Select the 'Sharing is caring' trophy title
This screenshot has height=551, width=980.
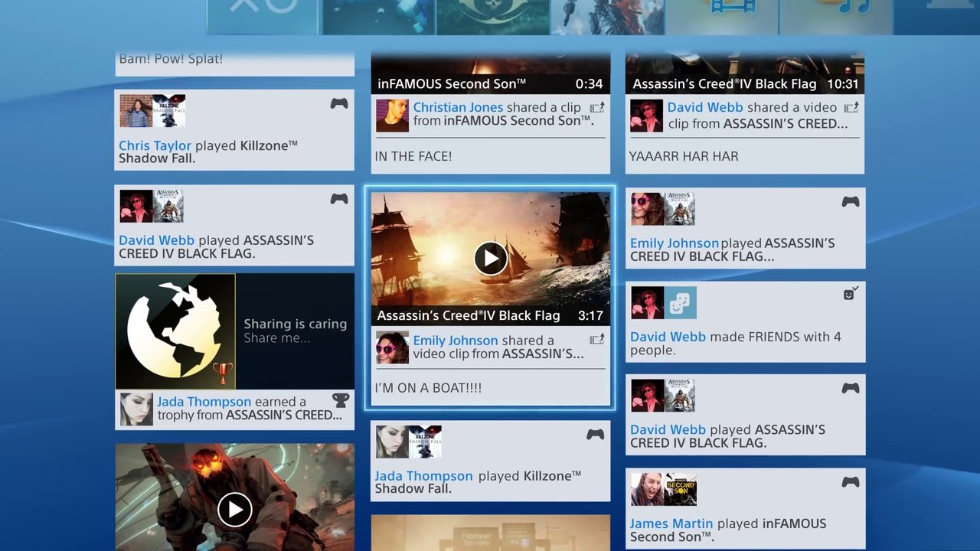click(x=295, y=324)
